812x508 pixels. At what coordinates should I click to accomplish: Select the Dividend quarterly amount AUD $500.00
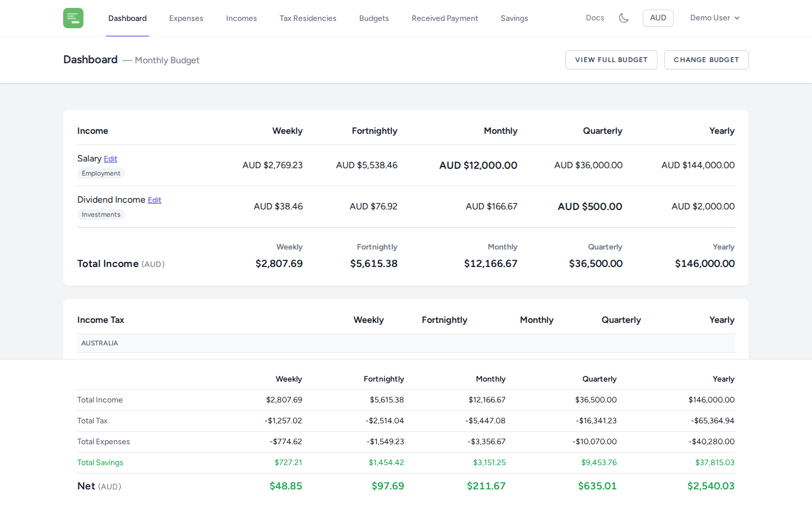point(590,207)
